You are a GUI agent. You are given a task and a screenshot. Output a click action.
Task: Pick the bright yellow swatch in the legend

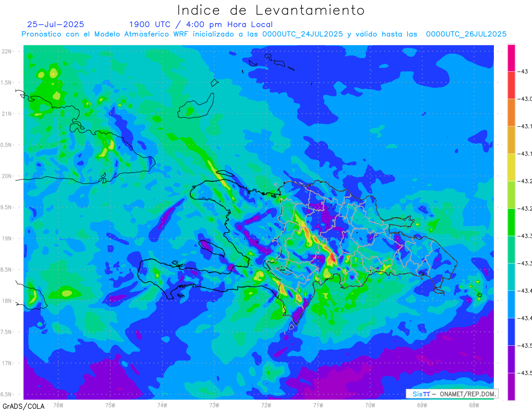pos(511,167)
